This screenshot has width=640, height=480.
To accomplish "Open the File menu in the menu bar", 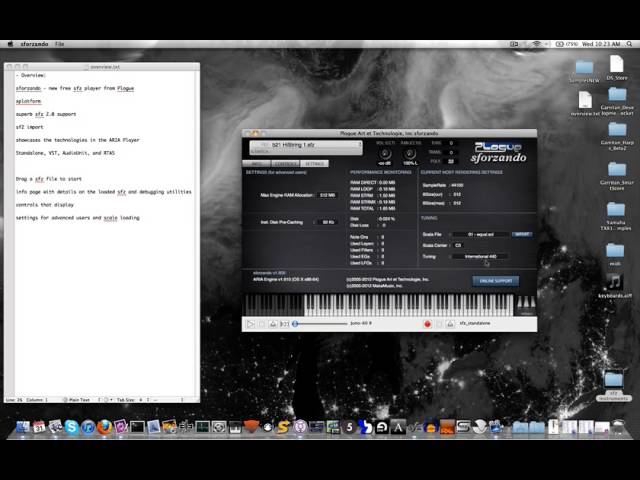I will point(60,44).
